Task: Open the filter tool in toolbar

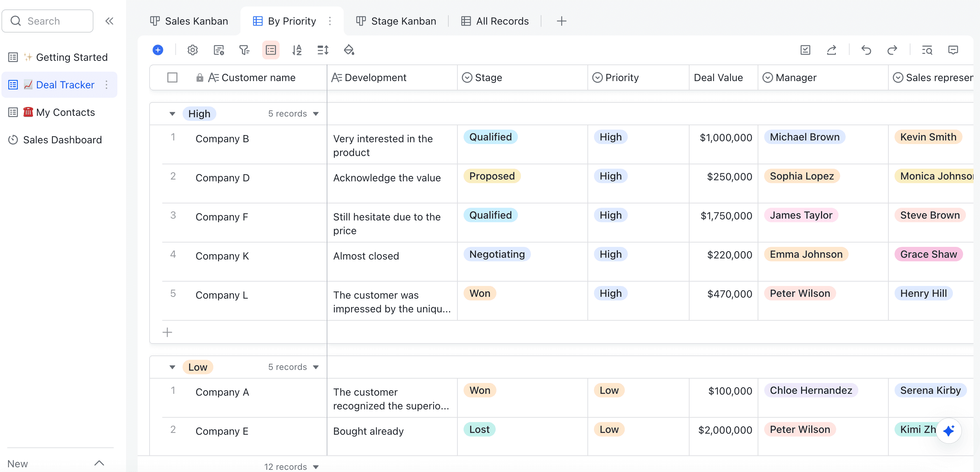Action: (x=244, y=50)
